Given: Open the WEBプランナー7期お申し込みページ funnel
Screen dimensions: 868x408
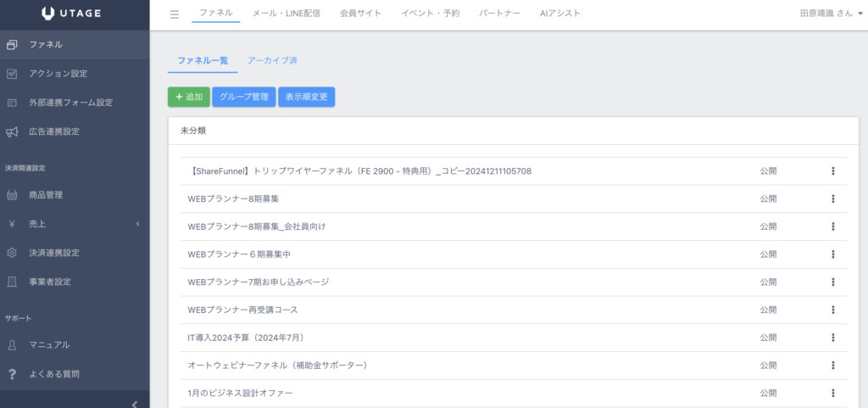Looking at the screenshot, I should pos(259,282).
